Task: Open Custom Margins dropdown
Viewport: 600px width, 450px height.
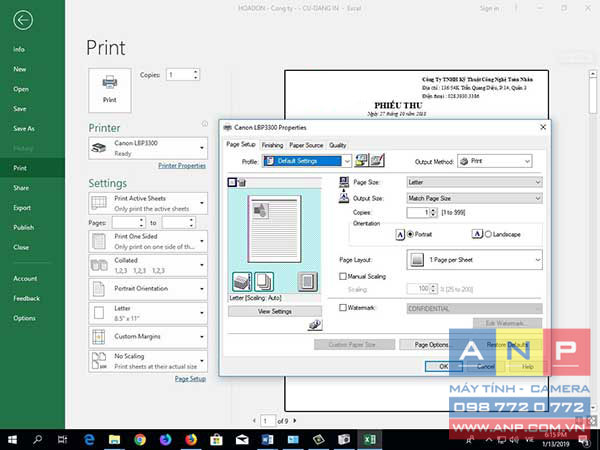Action: tap(148, 337)
